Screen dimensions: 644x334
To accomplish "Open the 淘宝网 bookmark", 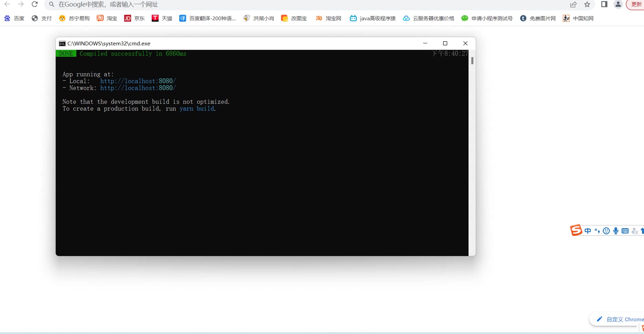I will pos(329,18).
